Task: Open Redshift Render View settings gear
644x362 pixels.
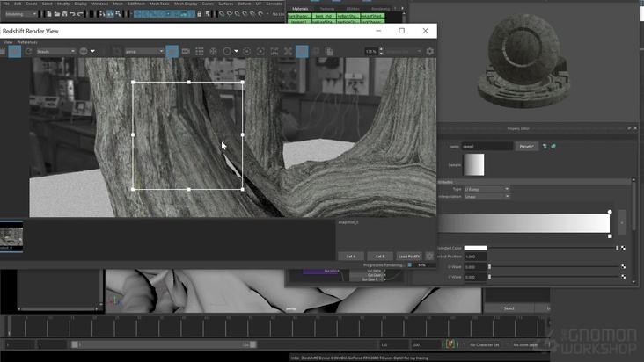Action: click(x=429, y=51)
